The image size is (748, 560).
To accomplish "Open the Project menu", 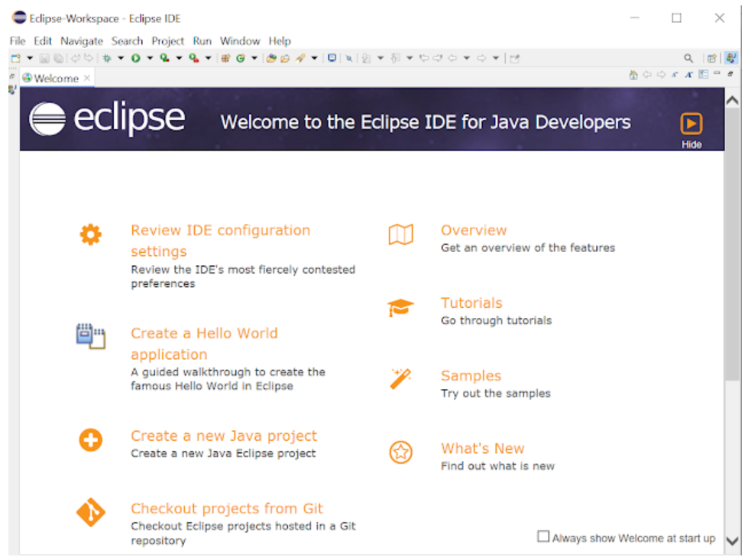I will coord(167,41).
